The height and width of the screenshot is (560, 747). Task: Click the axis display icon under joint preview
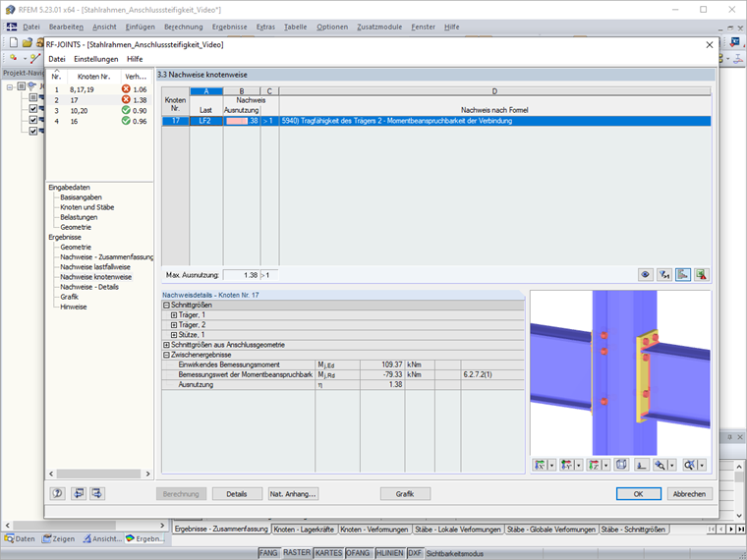pyautogui.click(x=641, y=465)
